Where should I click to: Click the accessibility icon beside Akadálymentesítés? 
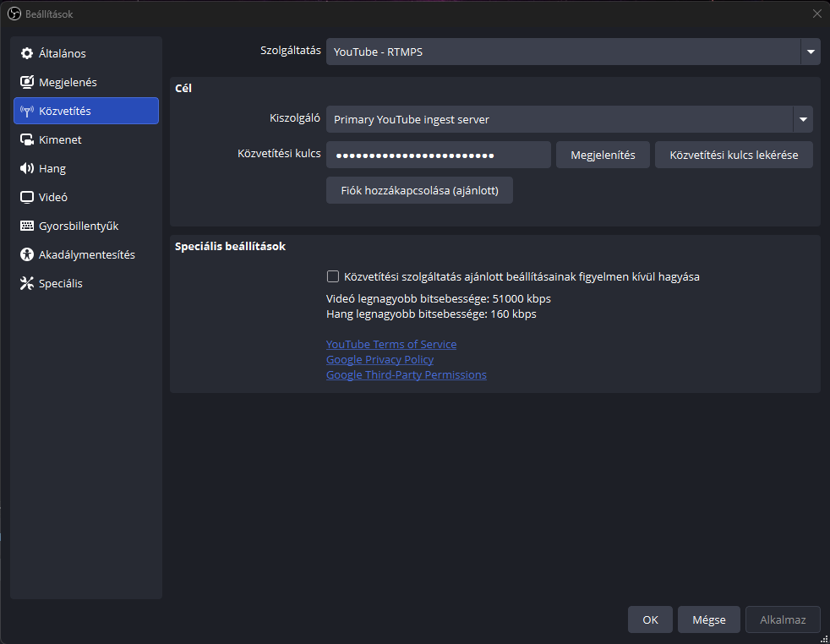click(x=26, y=255)
